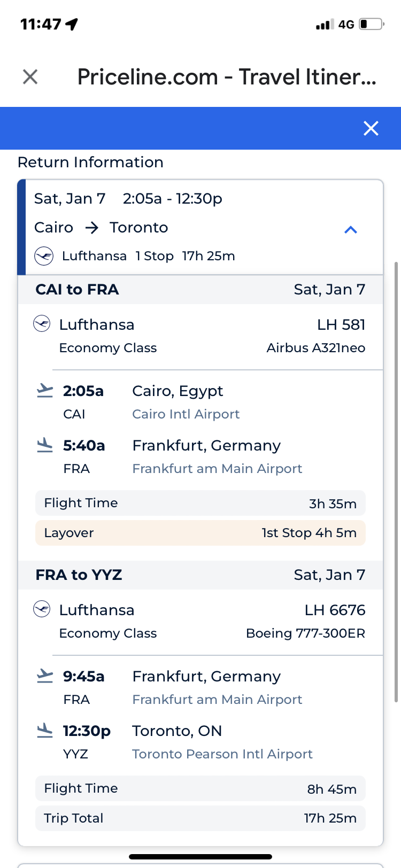Tap the FRA to YYZ segment header
Image resolution: width=401 pixels, height=868 pixels.
(200, 575)
